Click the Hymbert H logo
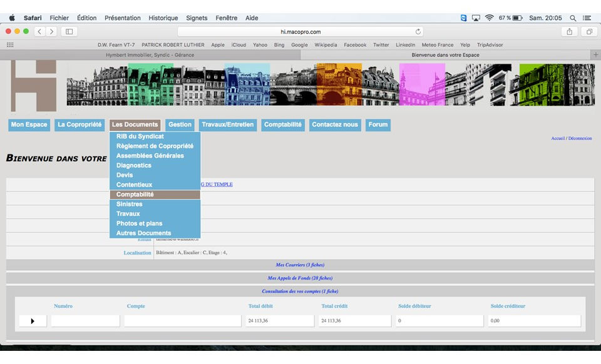Viewport: 601px width, 364px height. click(x=33, y=86)
